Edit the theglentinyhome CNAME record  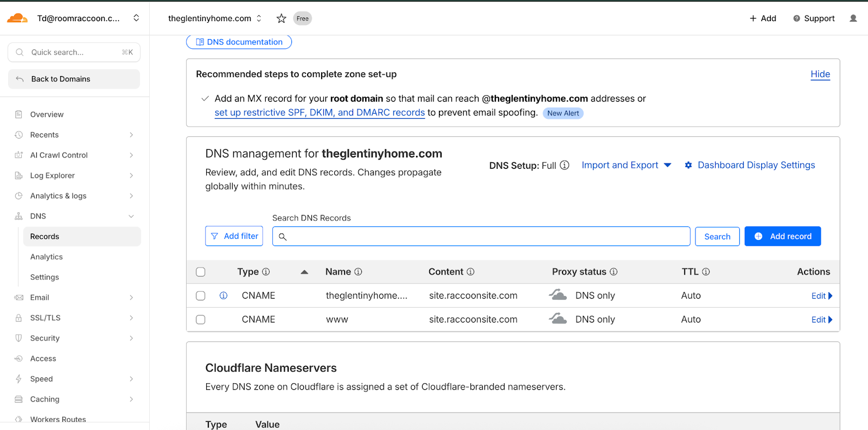tap(822, 296)
